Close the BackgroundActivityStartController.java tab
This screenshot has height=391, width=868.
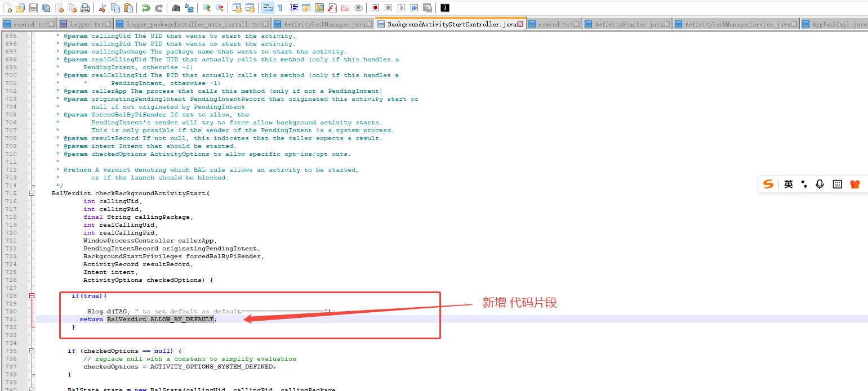coord(520,24)
